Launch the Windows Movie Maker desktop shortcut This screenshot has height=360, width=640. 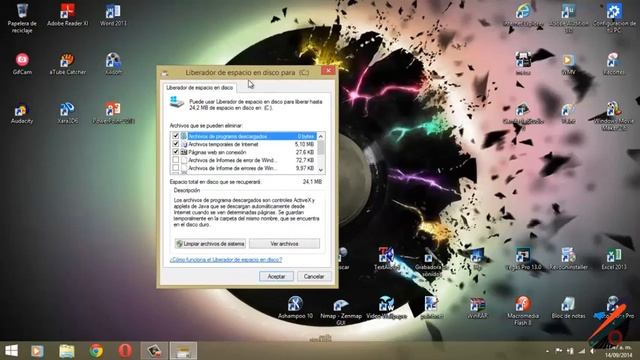point(614,116)
